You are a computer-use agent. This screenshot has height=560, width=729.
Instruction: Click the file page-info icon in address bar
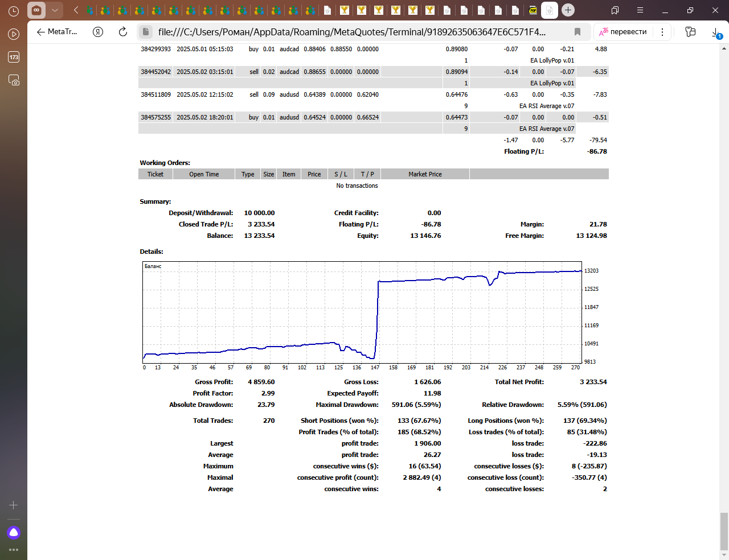[x=146, y=32]
